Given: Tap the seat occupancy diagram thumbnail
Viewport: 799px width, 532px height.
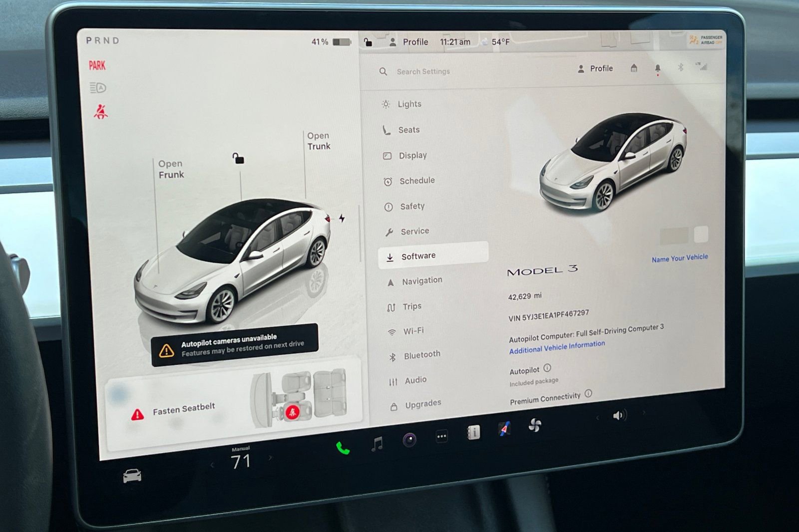Looking at the screenshot, I should pyautogui.click(x=299, y=398).
